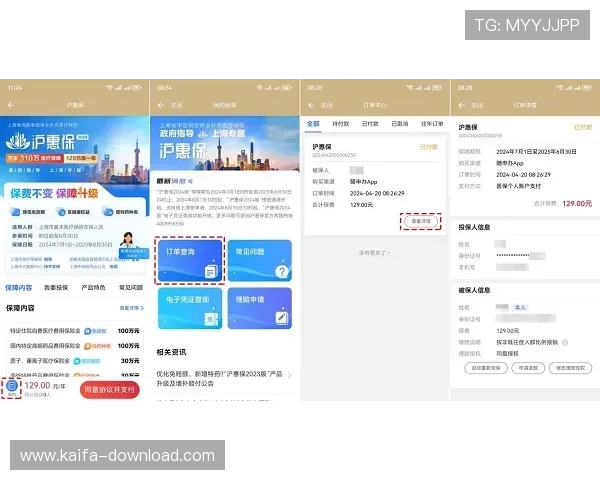This screenshot has height=480, width=600.
Task: Switch to 产品特色 tab
Action: click(93, 287)
